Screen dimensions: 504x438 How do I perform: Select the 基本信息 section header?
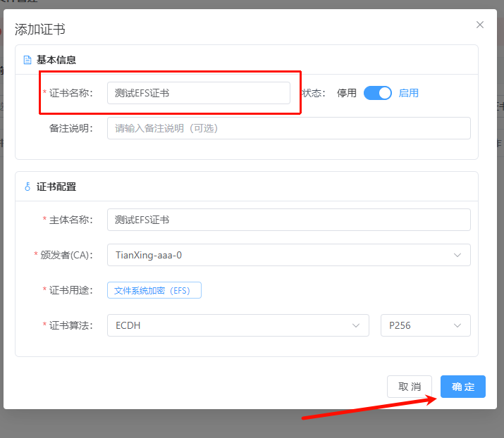(x=56, y=60)
